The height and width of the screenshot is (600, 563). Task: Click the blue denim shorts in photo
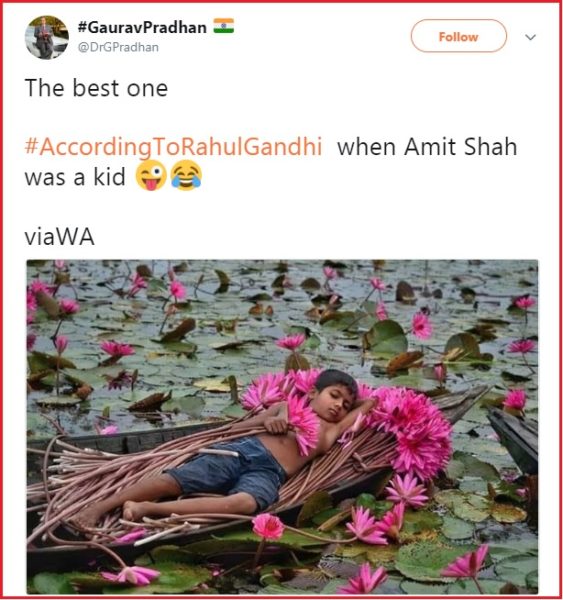tap(230, 471)
